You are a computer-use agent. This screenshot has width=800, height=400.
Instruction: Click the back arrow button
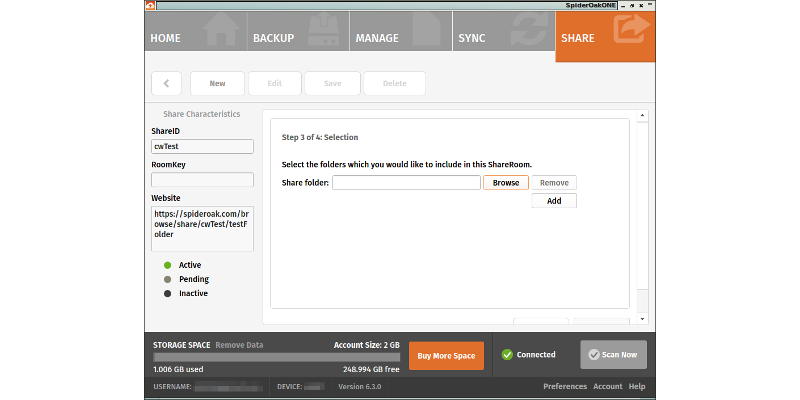click(x=166, y=84)
